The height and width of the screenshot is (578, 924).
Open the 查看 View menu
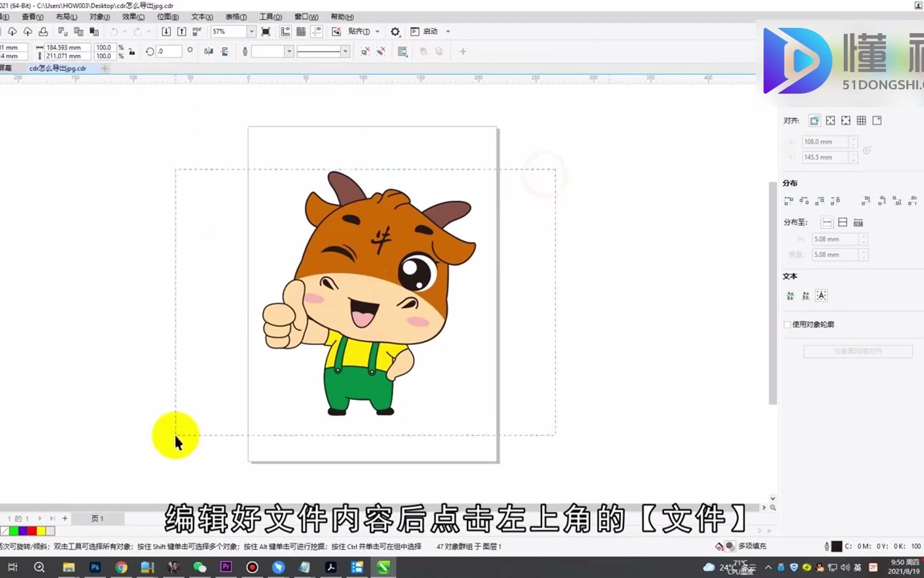(x=32, y=17)
